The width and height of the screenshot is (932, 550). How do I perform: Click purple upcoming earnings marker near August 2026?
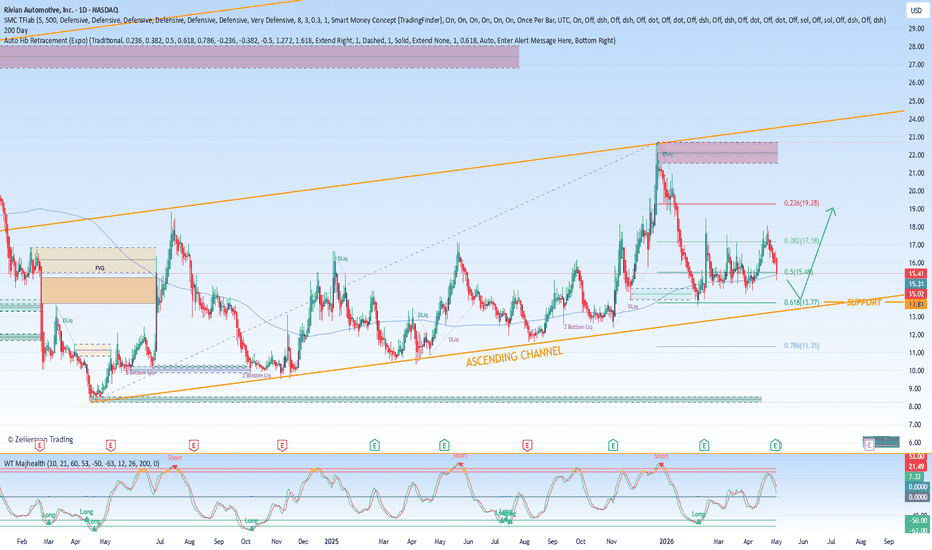868,444
